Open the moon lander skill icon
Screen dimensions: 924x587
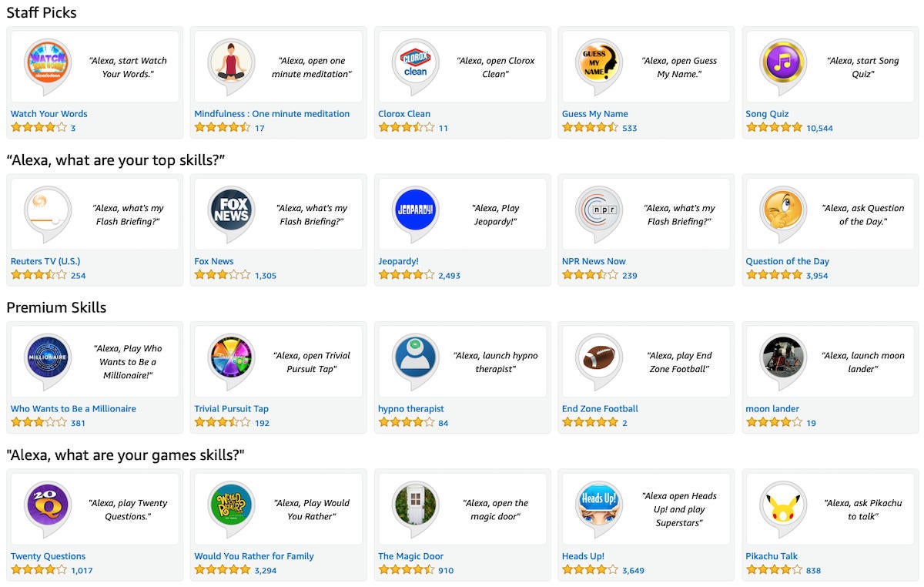pos(783,361)
